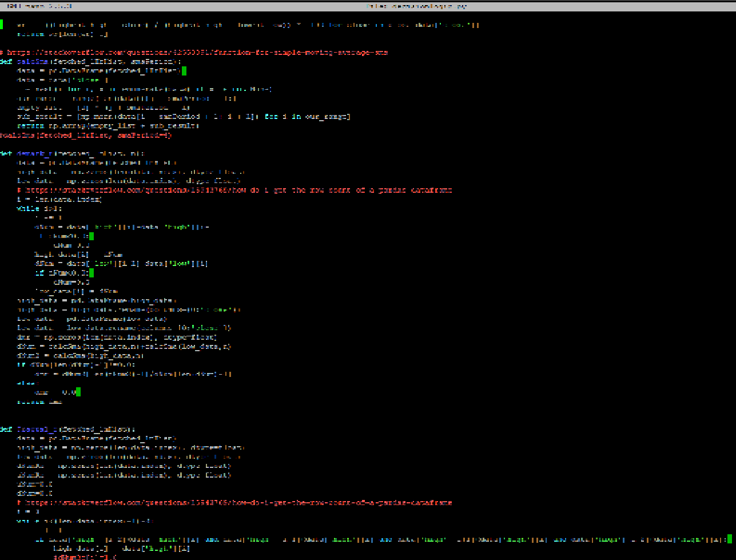The width and height of the screenshot is (736, 560).
Task: Click the low_data.rename(columns=...) line
Action: point(124,328)
